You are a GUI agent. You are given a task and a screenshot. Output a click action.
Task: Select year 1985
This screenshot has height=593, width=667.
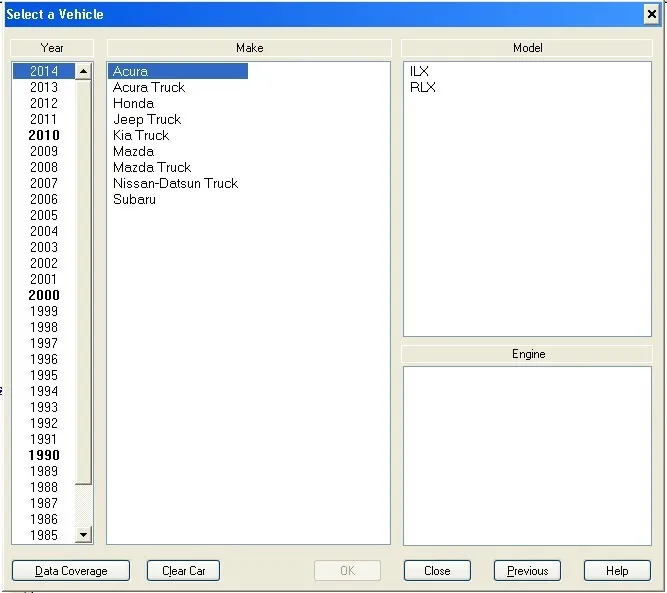(x=44, y=535)
